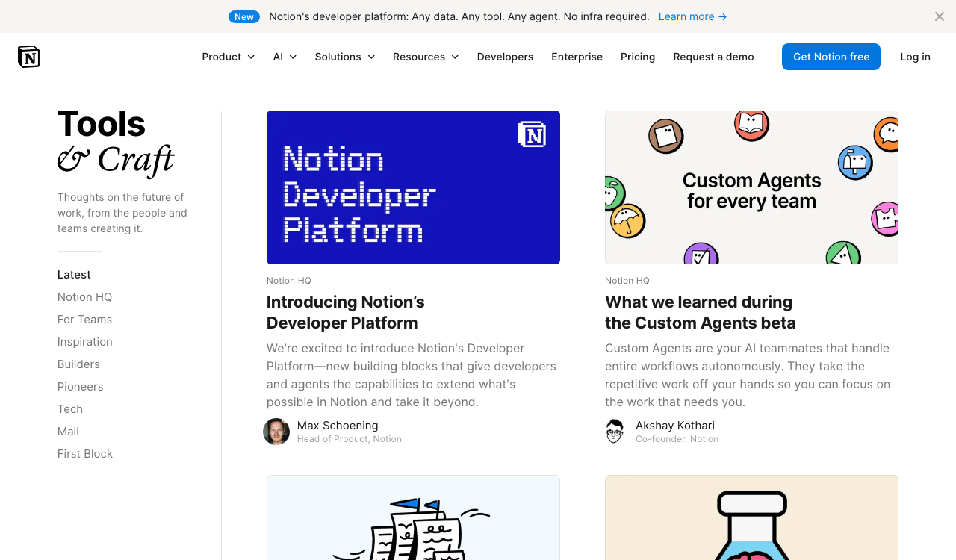Click Request a demo link
The width and height of the screenshot is (956, 560).
(x=713, y=57)
